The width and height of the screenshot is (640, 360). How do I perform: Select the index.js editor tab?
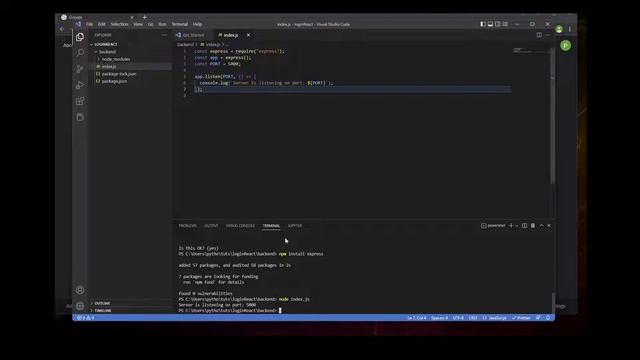click(231, 35)
